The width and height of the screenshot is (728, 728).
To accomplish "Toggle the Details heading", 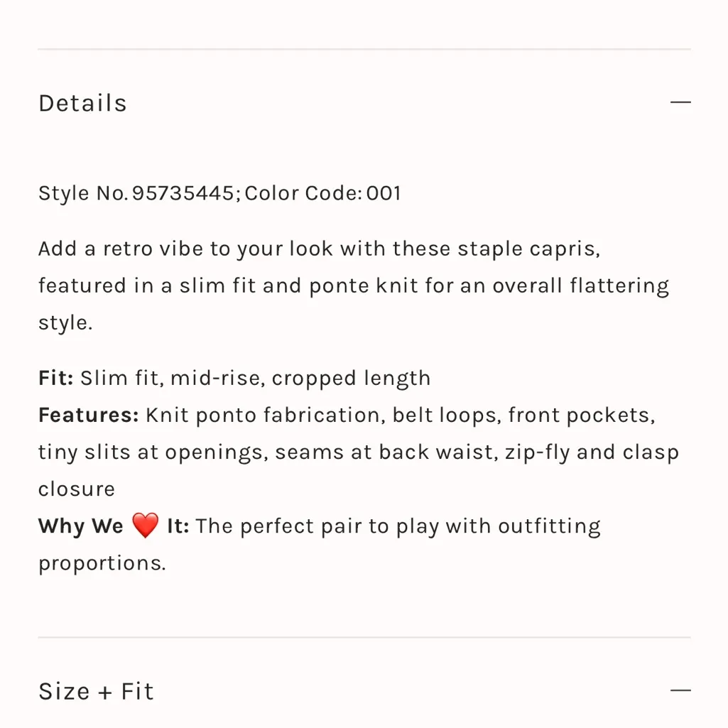I will point(82,104).
